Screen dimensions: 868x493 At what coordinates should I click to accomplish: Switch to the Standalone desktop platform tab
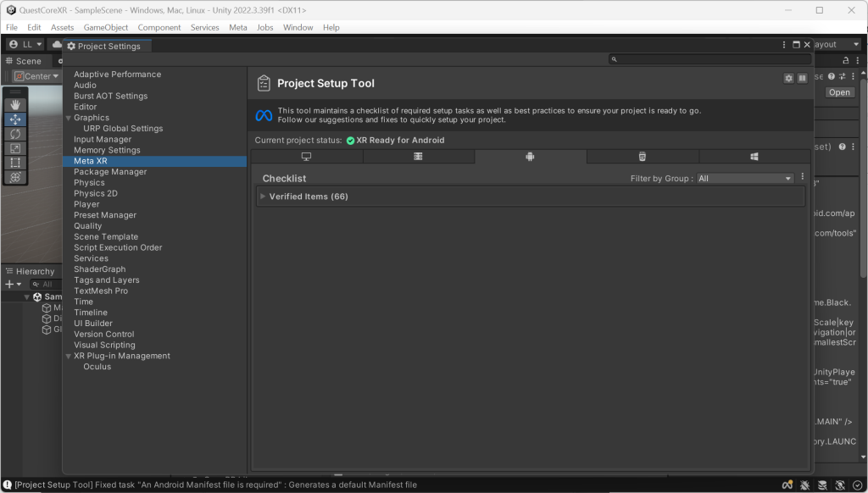pyautogui.click(x=307, y=157)
